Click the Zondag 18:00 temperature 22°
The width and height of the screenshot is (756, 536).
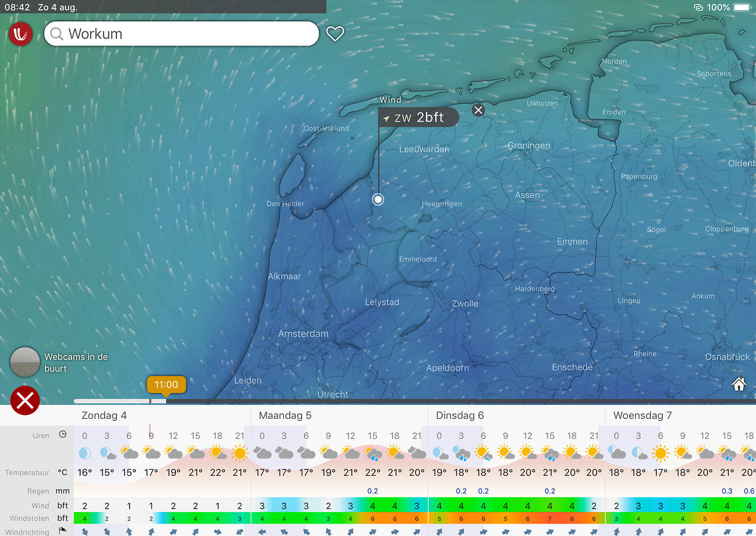(x=218, y=472)
